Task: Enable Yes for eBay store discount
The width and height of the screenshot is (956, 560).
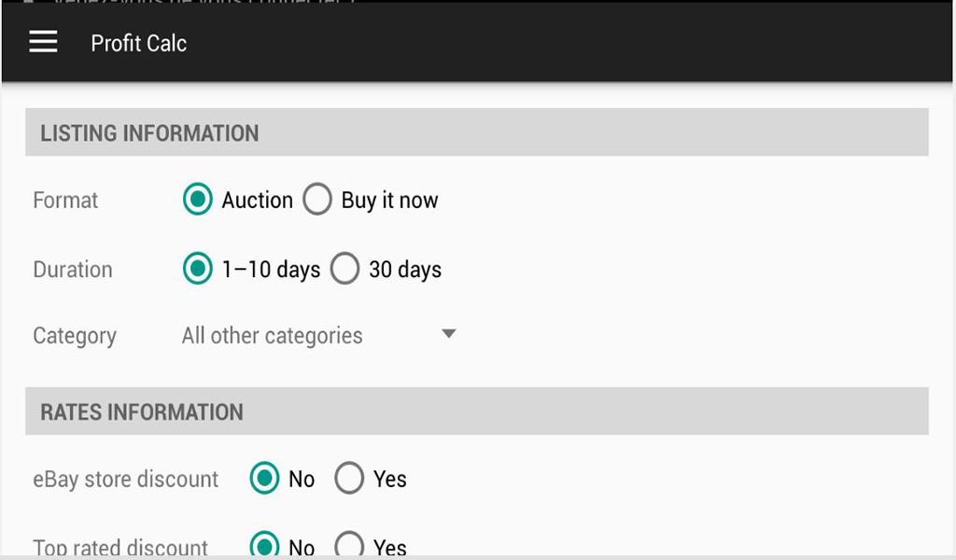Action: point(349,479)
